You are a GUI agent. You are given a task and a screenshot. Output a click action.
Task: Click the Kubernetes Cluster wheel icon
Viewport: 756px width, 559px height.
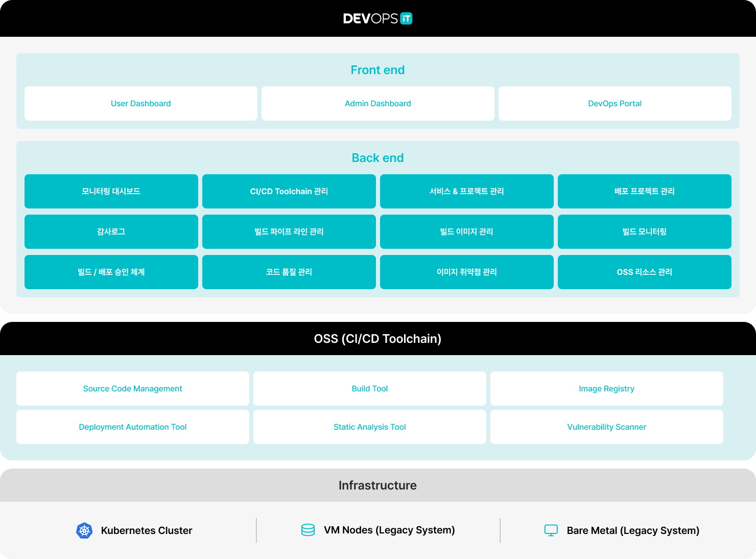pos(84,530)
